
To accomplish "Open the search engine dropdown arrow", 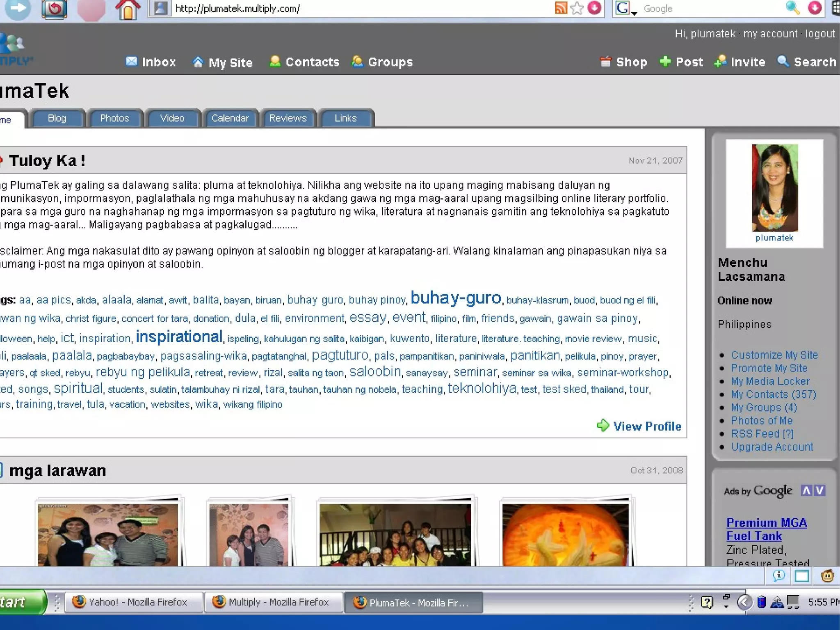I will point(634,12).
